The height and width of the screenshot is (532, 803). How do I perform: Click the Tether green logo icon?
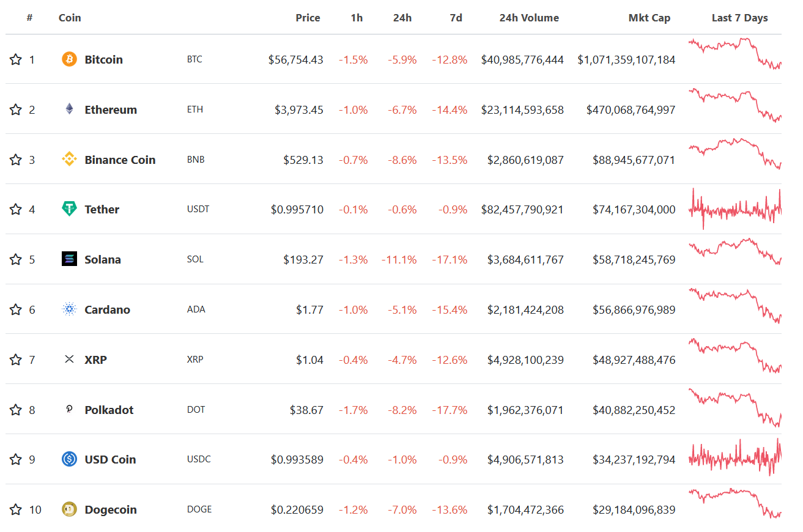click(x=70, y=209)
